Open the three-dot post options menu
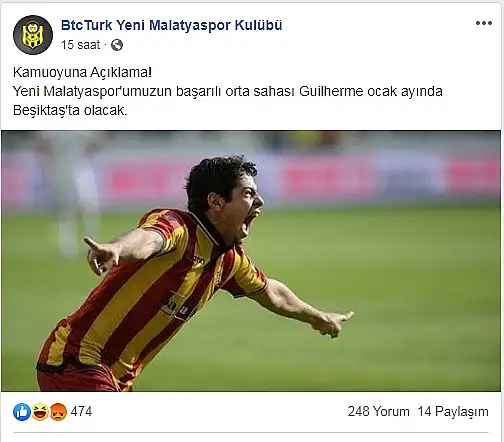Viewport: 504px width, 442px height. [484, 23]
